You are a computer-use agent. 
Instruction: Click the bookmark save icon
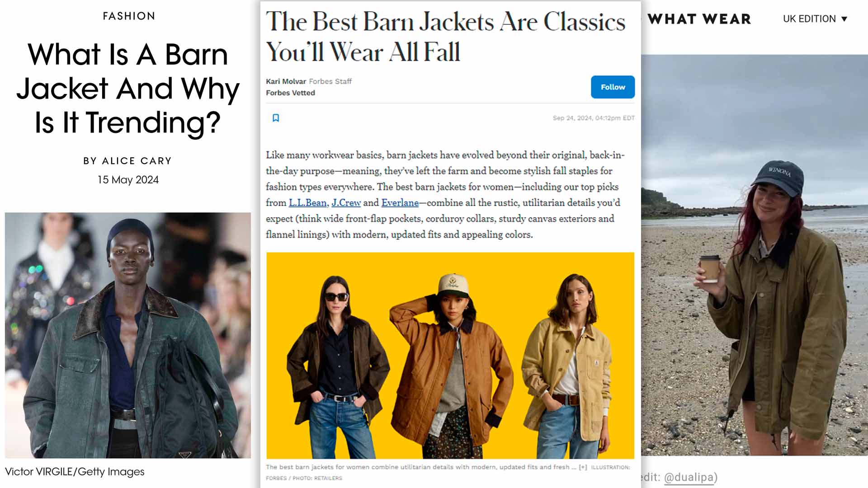click(276, 118)
